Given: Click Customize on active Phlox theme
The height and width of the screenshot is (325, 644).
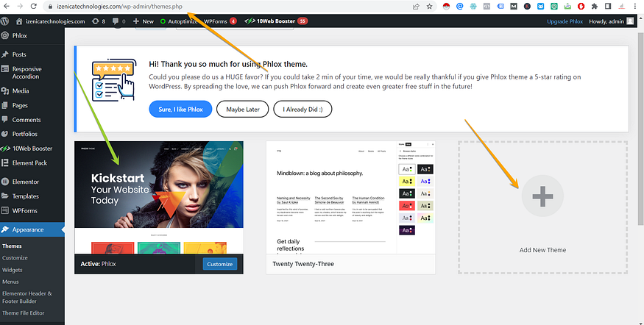Looking at the screenshot, I should [220, 264].
